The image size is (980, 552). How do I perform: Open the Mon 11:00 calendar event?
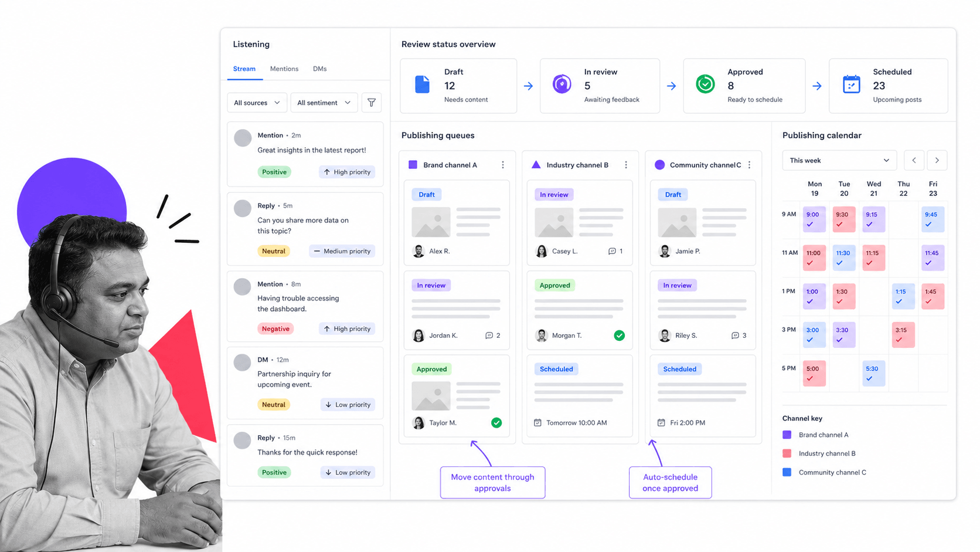(814, 258)
